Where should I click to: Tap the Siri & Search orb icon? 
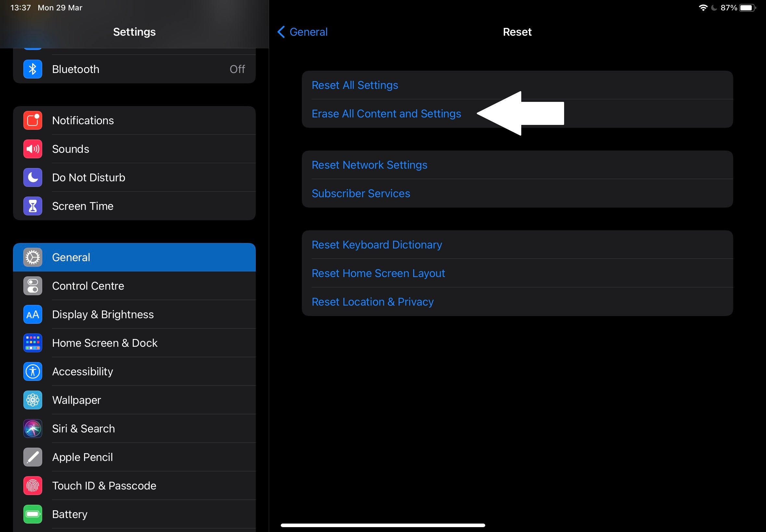33,429
